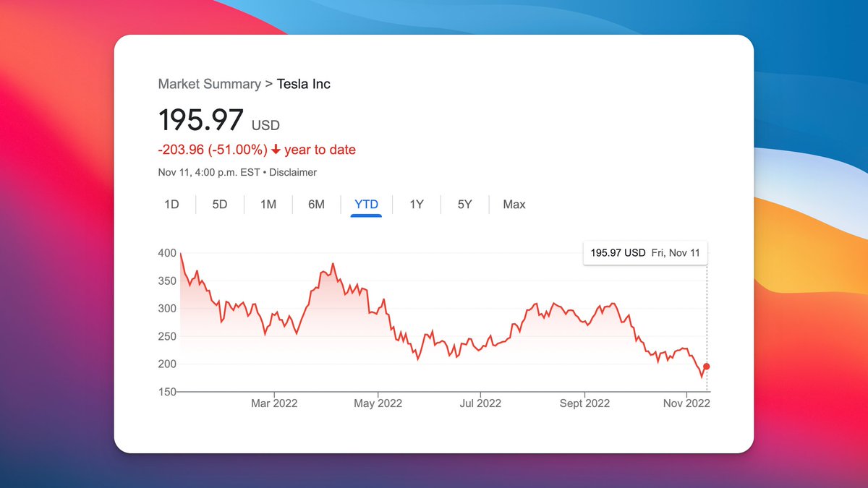Viewport: 868px width, 488px height.
Task: Click the Jul 2022 axis label
Action: pyautogui.click(x=480, y=403)
